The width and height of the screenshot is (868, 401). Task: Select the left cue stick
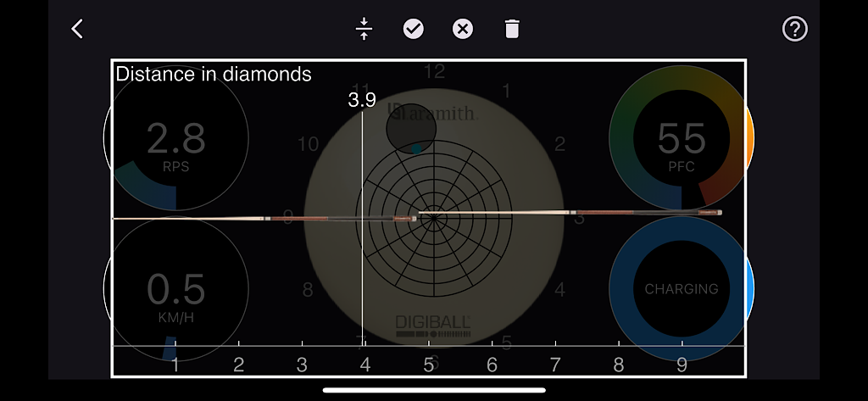coord(263,219)
